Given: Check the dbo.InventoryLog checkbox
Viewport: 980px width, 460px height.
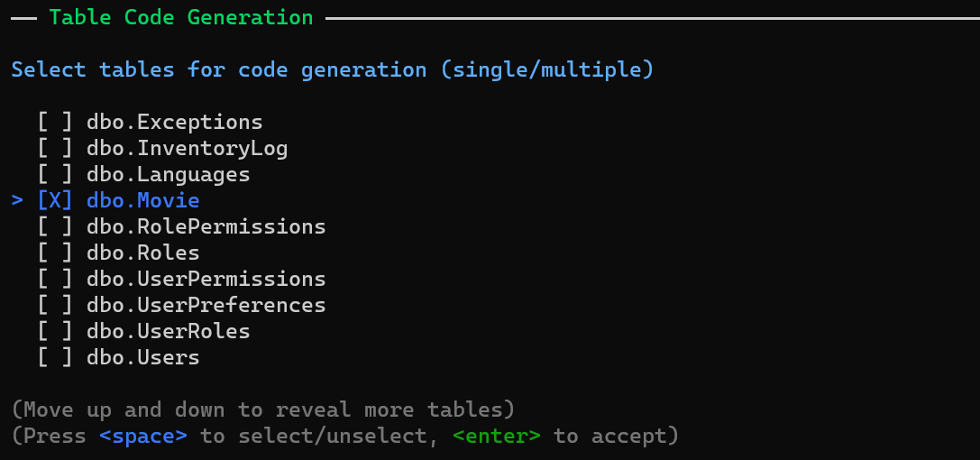Looking at the screenshot, I should 55,148.
